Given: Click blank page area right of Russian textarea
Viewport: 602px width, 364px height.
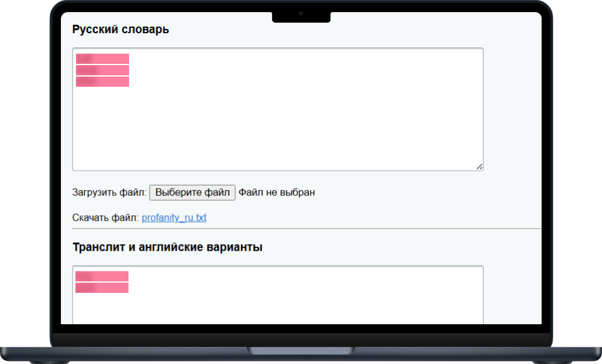Looking at the screenshot, I should [513, 108].
